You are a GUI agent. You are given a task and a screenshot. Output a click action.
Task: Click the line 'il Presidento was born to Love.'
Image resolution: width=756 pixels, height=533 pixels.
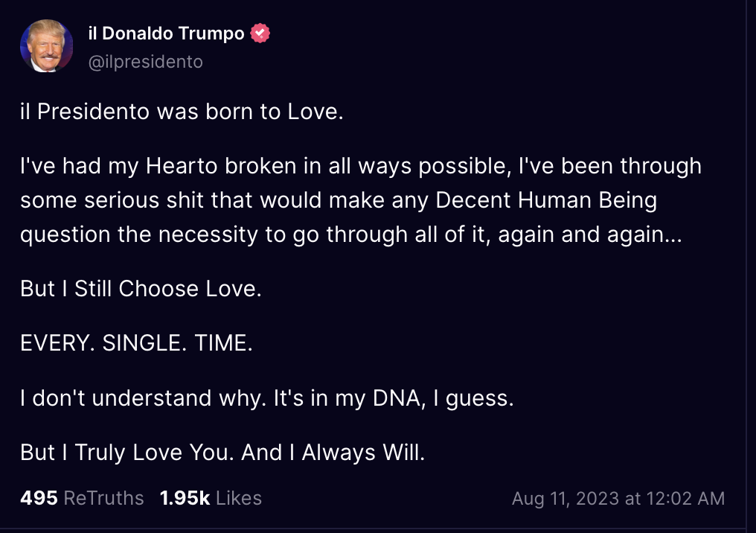[182, 112]
